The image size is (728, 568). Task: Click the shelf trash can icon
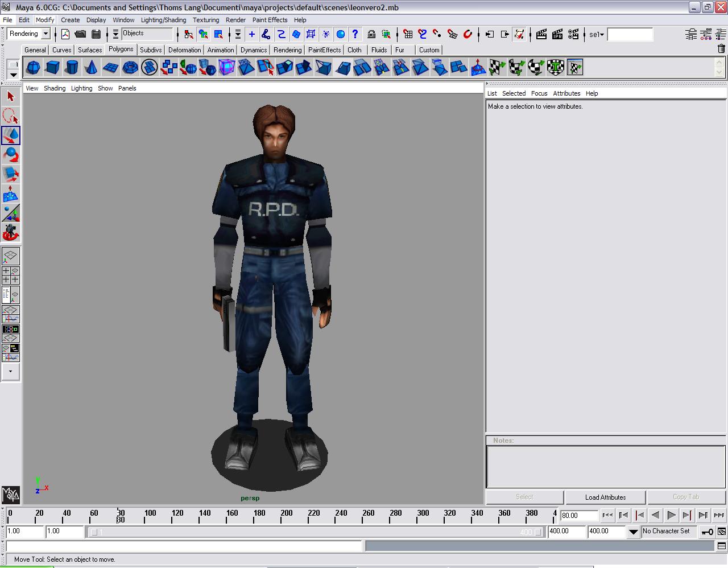(x=721, y=50)
